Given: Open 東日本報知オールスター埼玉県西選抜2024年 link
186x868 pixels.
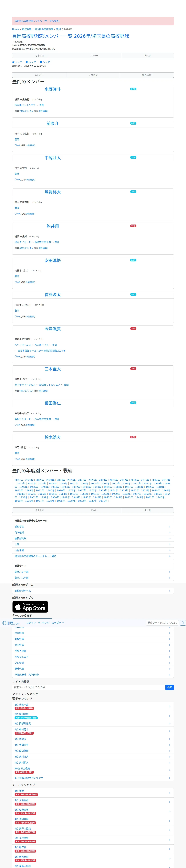Looking at the screenshot, I should click(x=42, y=351).
